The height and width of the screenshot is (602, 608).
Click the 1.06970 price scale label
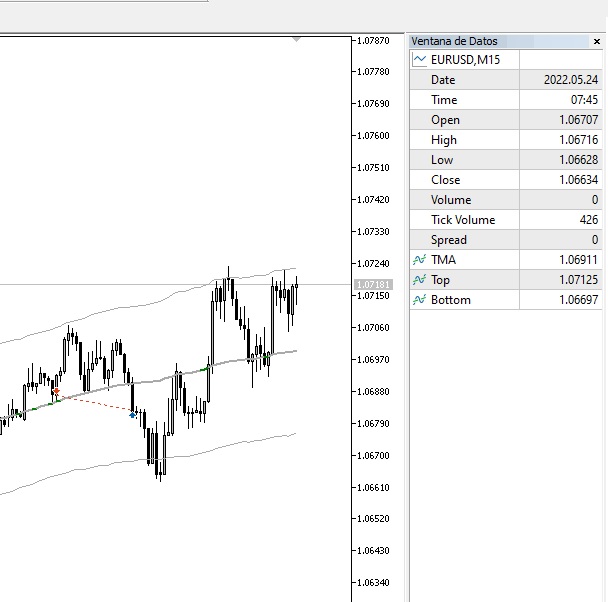pos(373,359)
